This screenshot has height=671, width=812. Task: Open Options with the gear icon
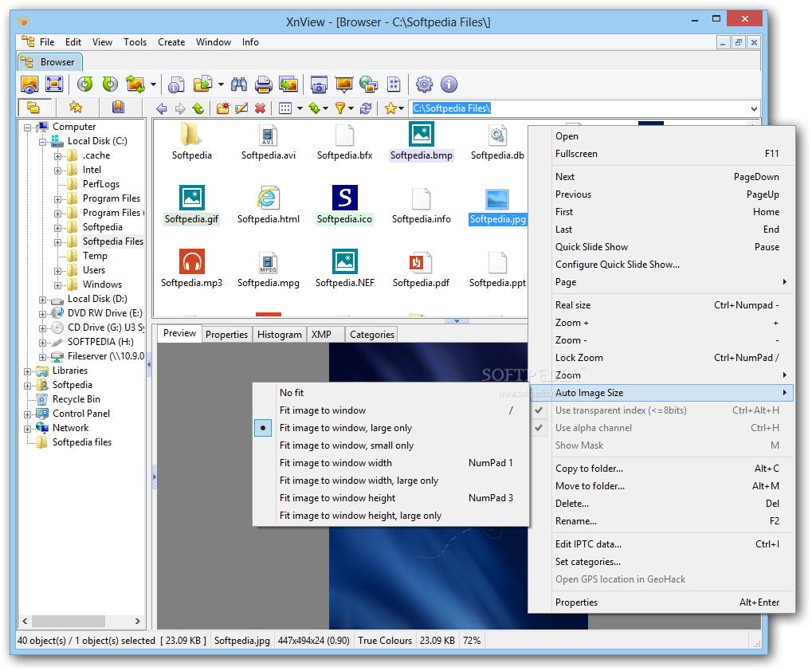click(424, 84)
